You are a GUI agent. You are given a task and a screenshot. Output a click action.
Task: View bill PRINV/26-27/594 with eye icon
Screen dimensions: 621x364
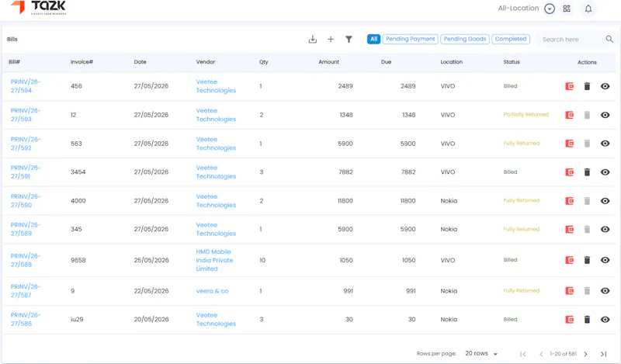[x=605, y=86]
